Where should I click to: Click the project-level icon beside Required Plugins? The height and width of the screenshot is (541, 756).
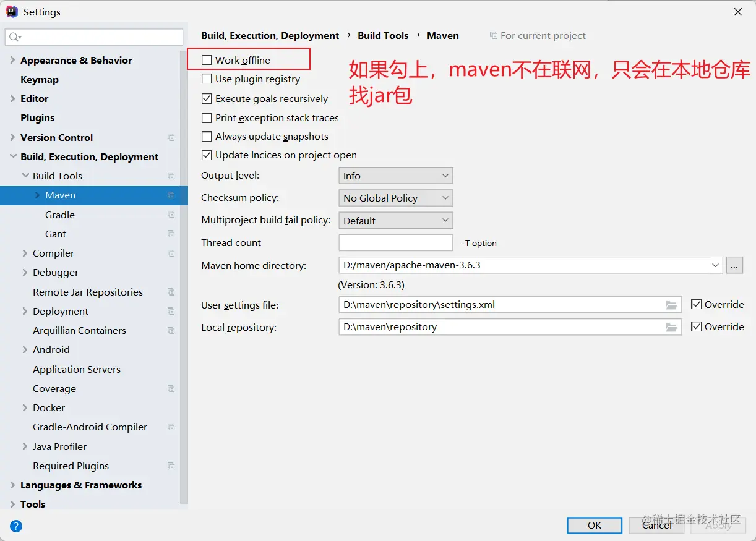(171, 466)
